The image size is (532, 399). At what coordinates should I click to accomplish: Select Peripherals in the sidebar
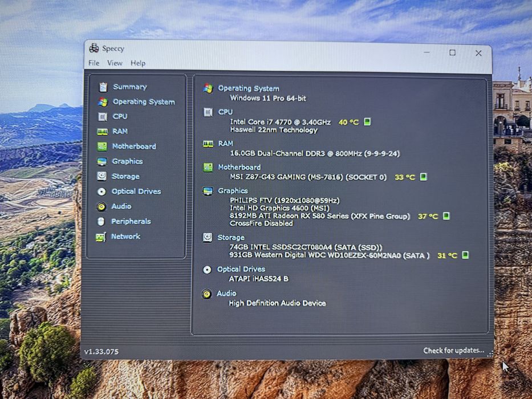pyautogui.click(x=131, y=221)
